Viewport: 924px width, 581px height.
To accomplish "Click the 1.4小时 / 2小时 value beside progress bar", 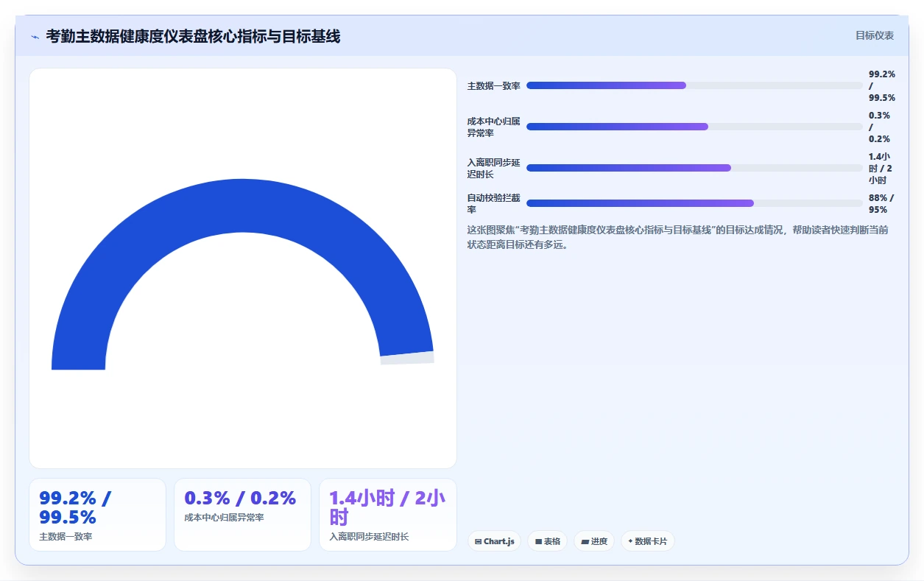I will pyautogui.click(x=880, y=168).
